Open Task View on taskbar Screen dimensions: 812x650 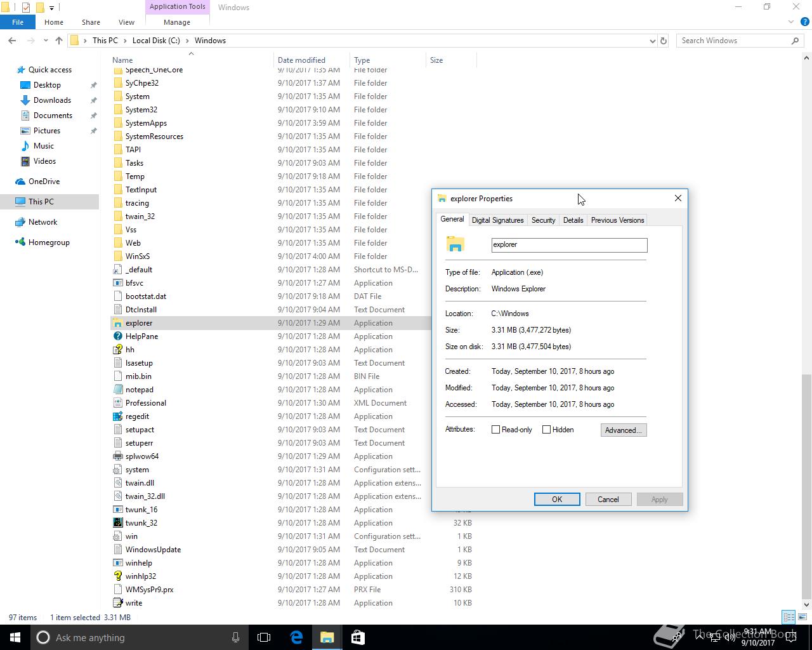tap(264, 637)
